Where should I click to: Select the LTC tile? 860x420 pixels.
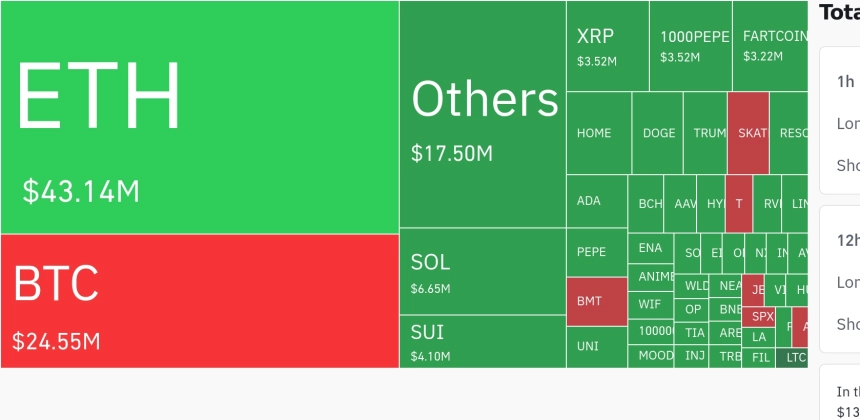point(792,358)
